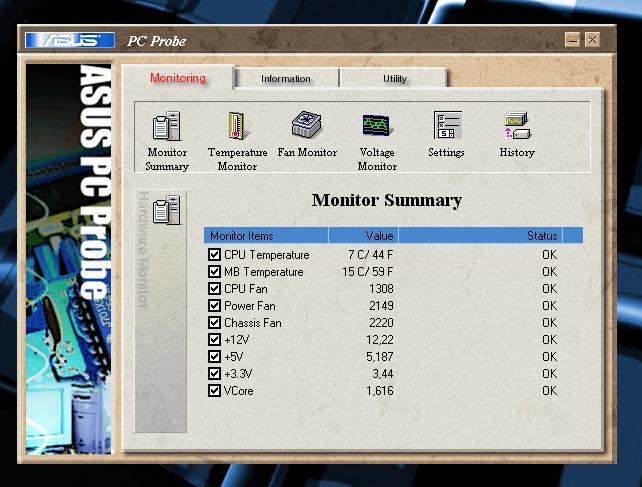This screenshot has width=642, height=487.
Task: Click the Power Fan value 2149
Action: [x=381, y=306]
